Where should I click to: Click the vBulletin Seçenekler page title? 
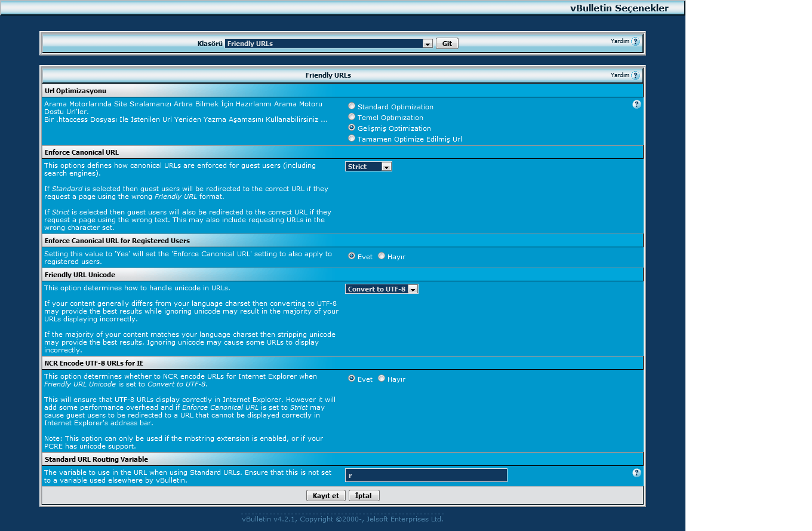pyautogui.click(x=619, y=8)
